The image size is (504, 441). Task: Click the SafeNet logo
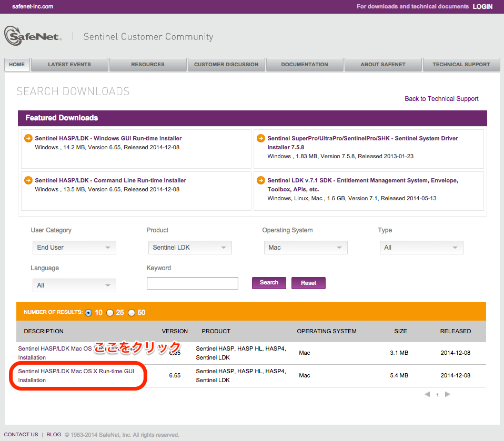coord(33,36)
